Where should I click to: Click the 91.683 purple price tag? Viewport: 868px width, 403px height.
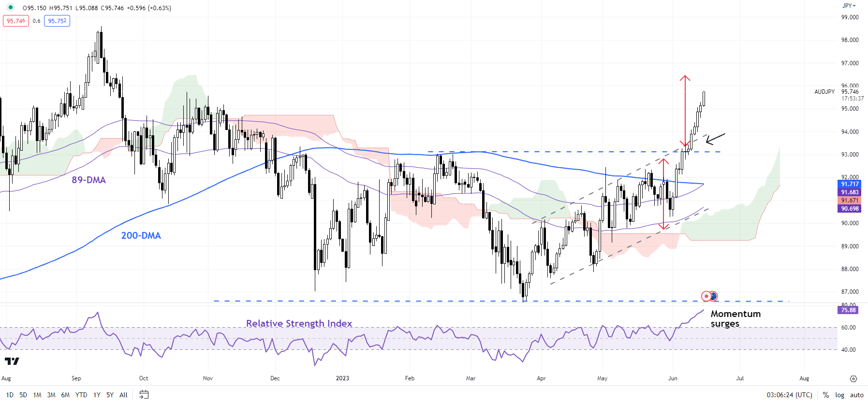pos(850,192)
